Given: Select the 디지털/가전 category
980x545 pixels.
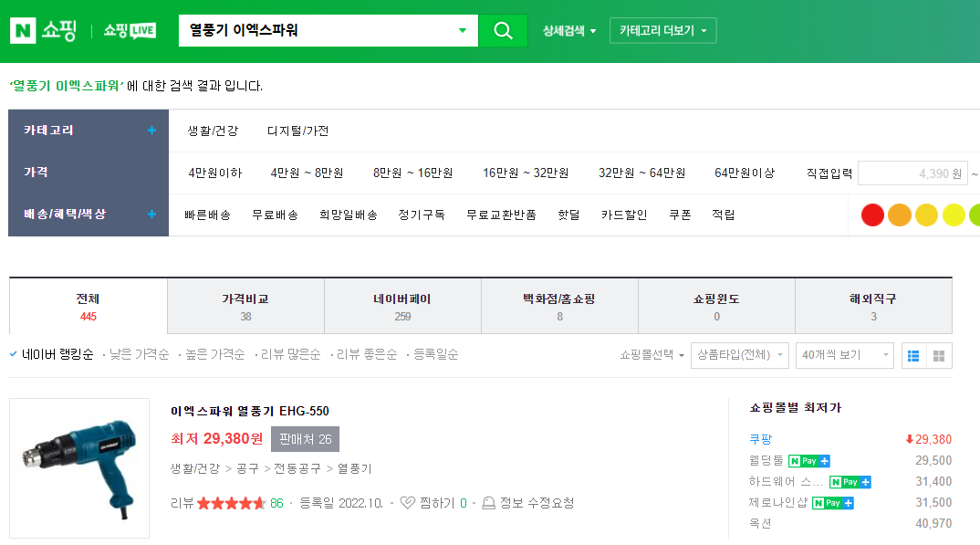Looking at the screenshot, I should (x=297, y=131).
